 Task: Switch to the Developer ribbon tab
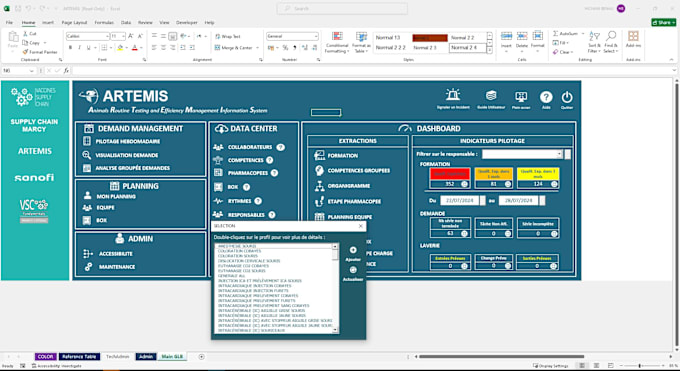coord(186,23)
